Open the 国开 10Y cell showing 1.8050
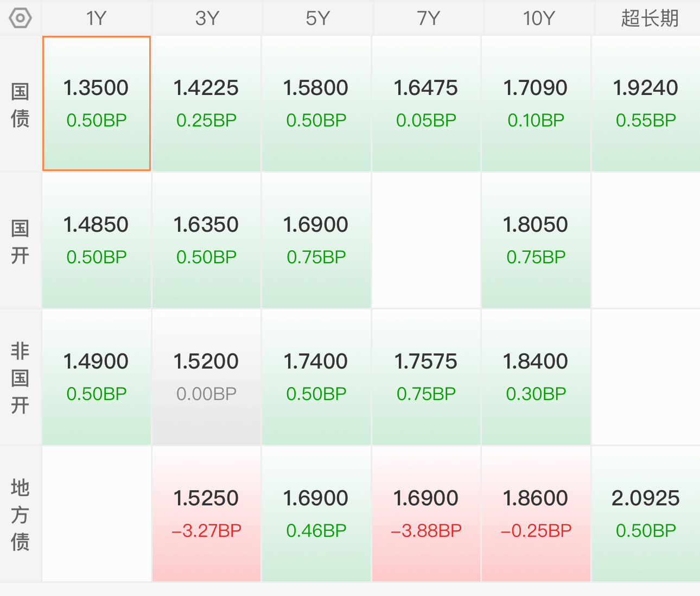The height and width of the screenshot is (596, 700). [x=536, y=240]
